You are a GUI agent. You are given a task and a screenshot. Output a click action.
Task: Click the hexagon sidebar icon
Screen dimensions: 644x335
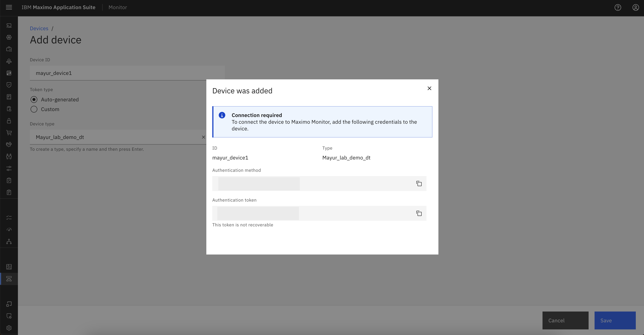tap(9, 37)
